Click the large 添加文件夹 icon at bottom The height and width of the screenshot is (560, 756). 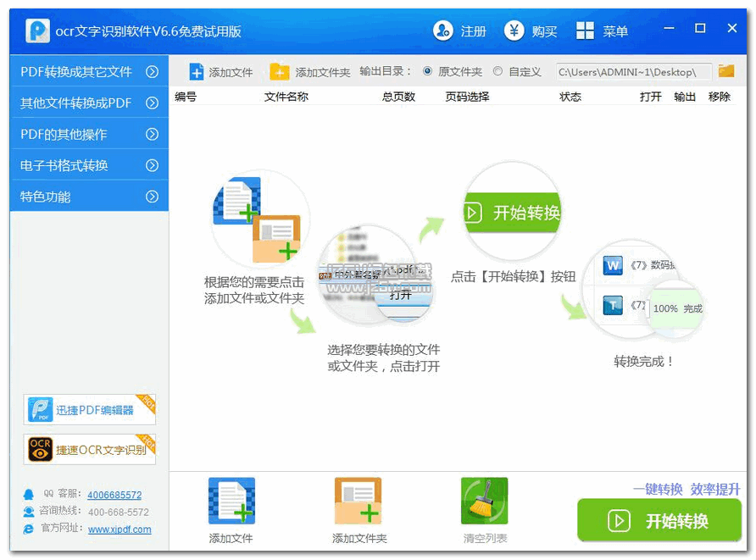[x=358, y=501]
